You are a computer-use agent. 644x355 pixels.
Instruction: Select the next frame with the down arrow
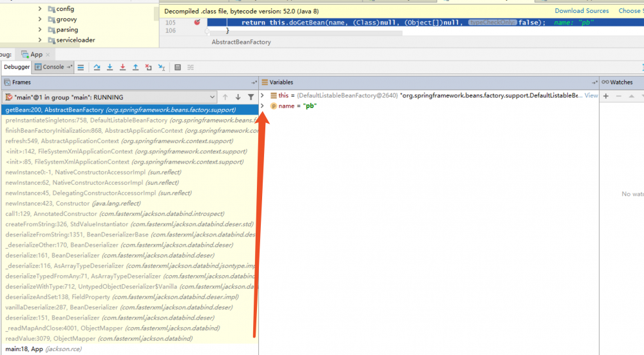point(238,97)
